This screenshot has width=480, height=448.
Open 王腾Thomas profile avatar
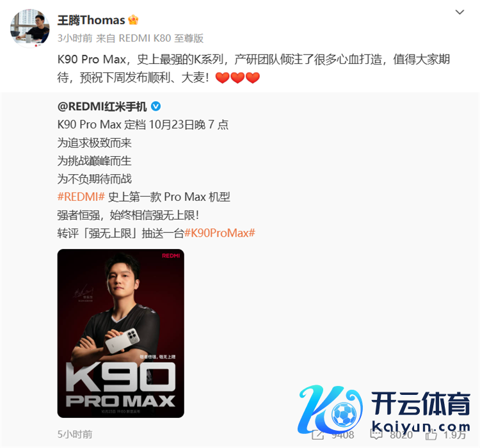29,28
